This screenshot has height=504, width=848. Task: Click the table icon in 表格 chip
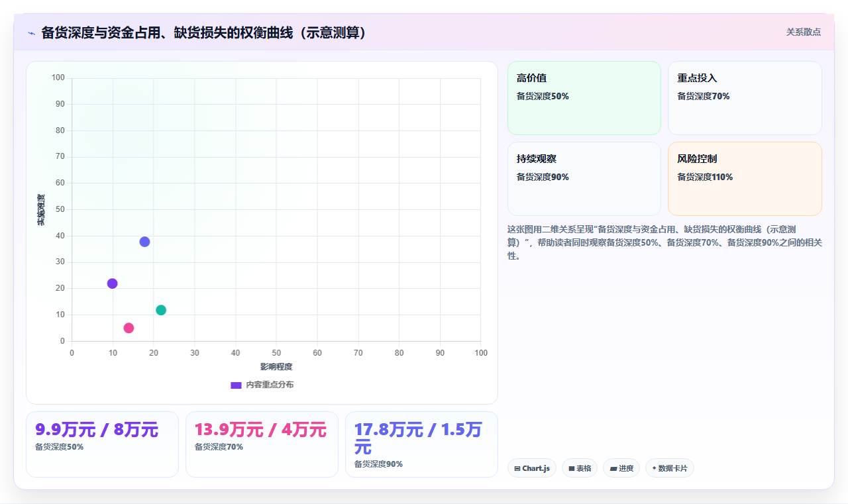tap(572, 469)
